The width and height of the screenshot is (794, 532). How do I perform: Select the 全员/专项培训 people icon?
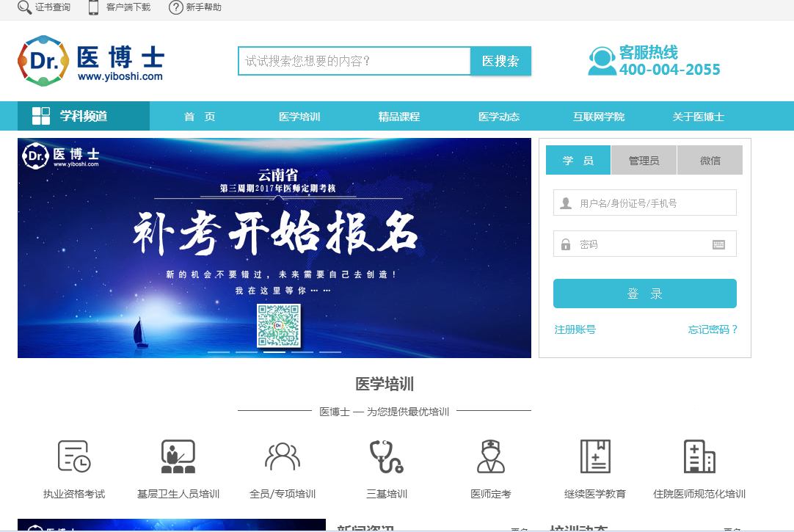pyautogui.click(x=283, y=456)
